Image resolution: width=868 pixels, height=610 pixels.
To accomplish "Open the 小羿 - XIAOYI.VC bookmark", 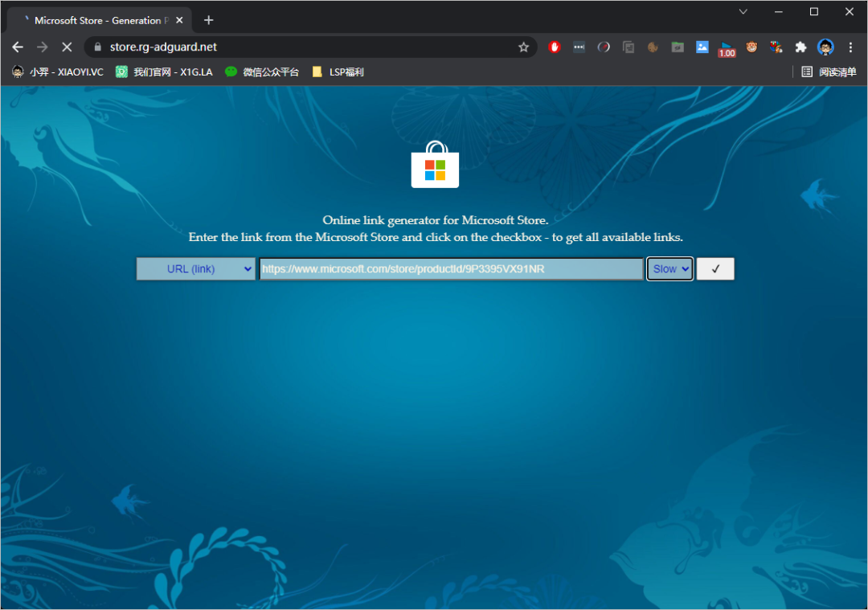I will [x=58, y=72].
